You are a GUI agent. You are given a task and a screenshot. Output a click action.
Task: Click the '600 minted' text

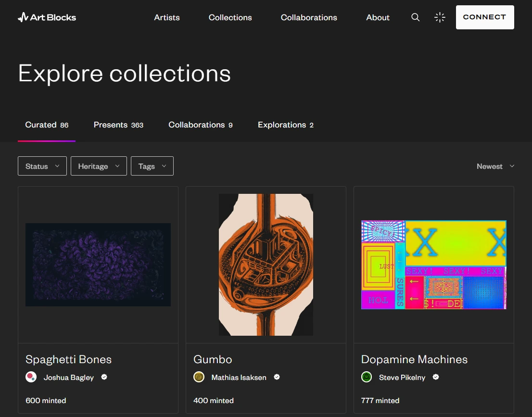[x=46, y=400]
